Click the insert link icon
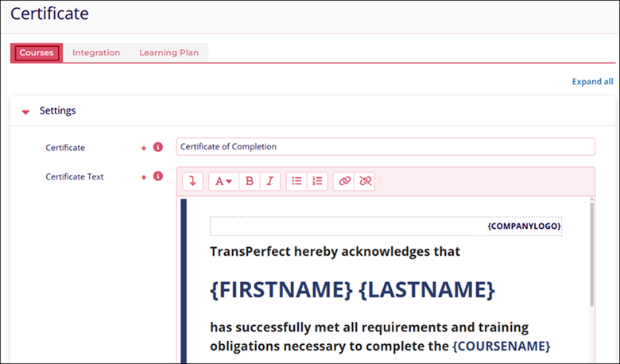 (x=344, y=181)
